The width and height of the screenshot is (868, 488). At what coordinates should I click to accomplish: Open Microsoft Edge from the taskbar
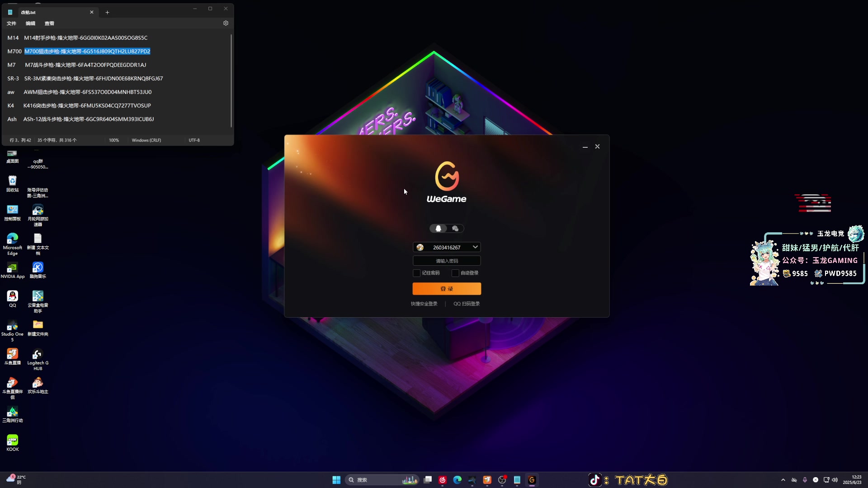(458, 480)
